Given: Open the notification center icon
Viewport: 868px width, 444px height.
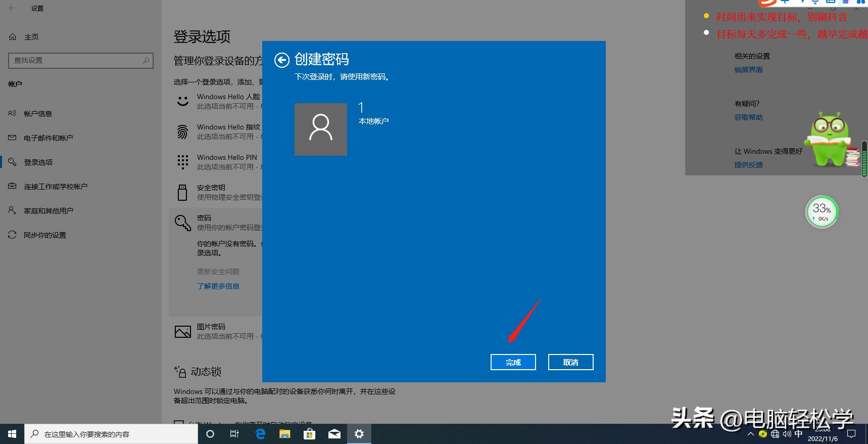Looking at the screenshot, I should point(851,434).
